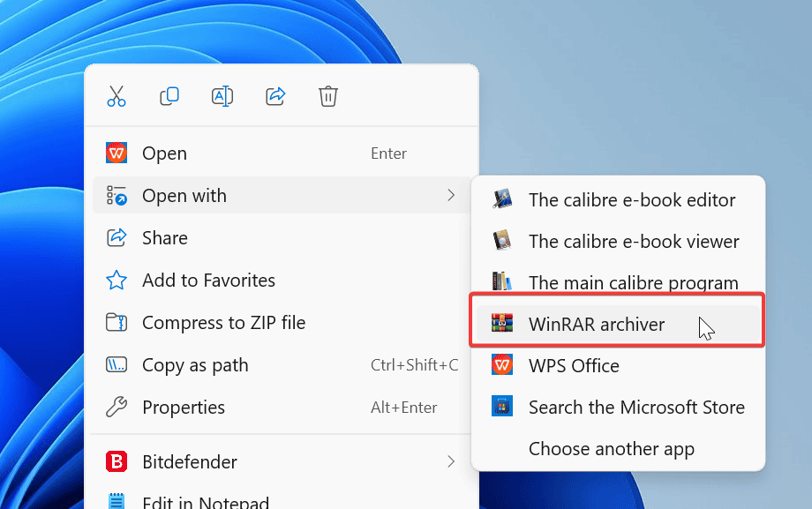Click the Share arrow icon in the top row
Screen dimensions: 812x509
[275, 96]
